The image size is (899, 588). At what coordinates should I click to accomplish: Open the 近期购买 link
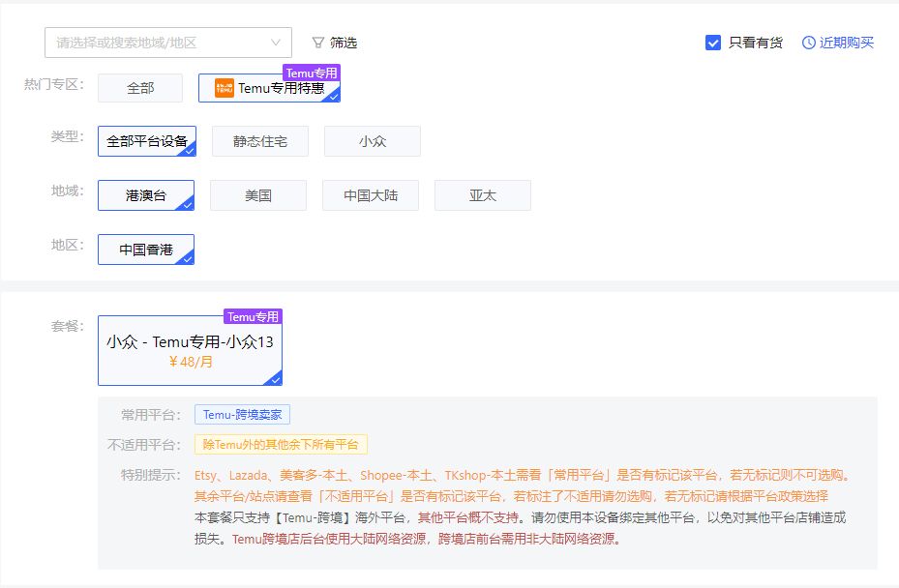pyautogui.click(x=846, y=43)
